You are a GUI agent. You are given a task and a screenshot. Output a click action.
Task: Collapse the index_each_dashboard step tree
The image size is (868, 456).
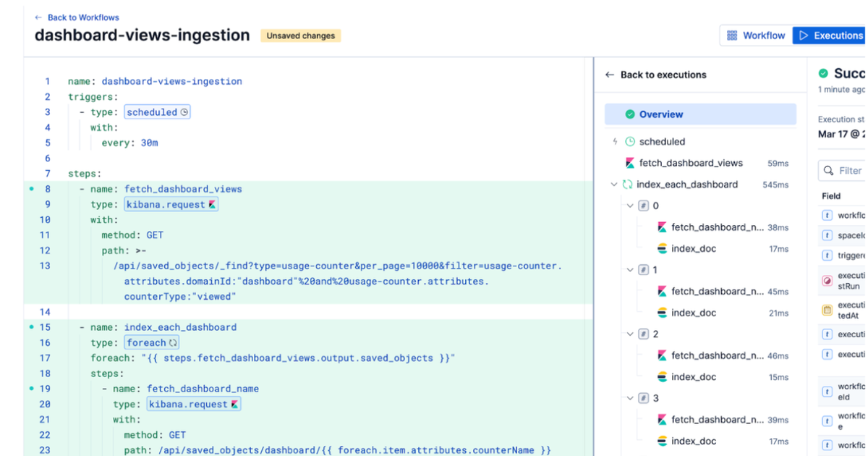point(614,185)
